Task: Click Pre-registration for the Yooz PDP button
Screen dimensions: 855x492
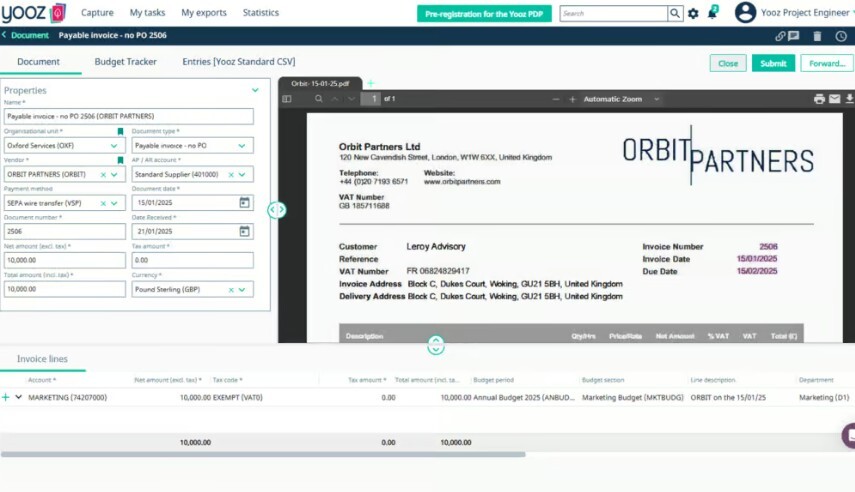Action: coord(484,14)
